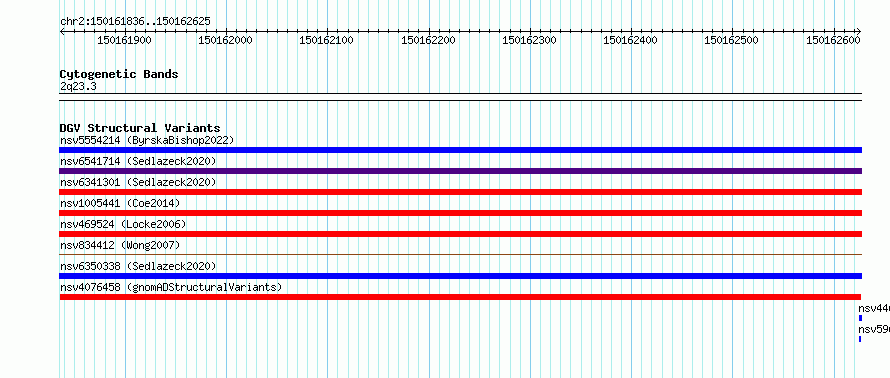Click the cut-off nsv44 variant label
This screenshot has height=378, width=890.
[874, 308]
